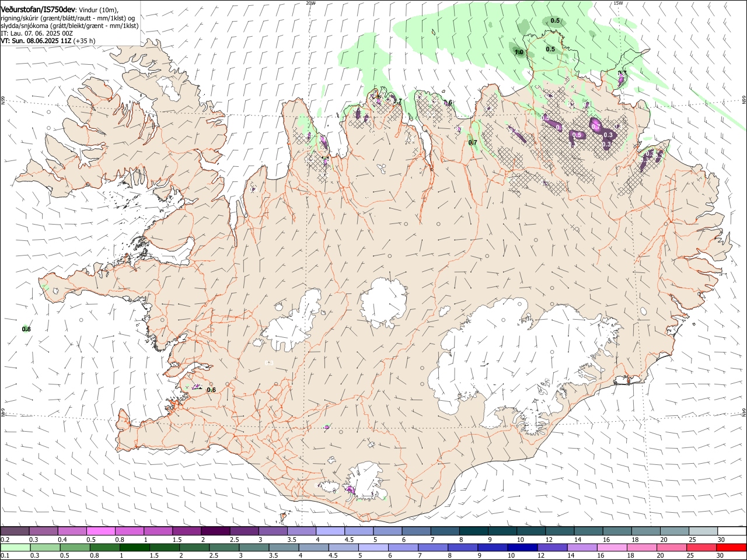Click white upper legend swatch after 30
The height and width of the screenshot is (560, 747).
[732, 531]
